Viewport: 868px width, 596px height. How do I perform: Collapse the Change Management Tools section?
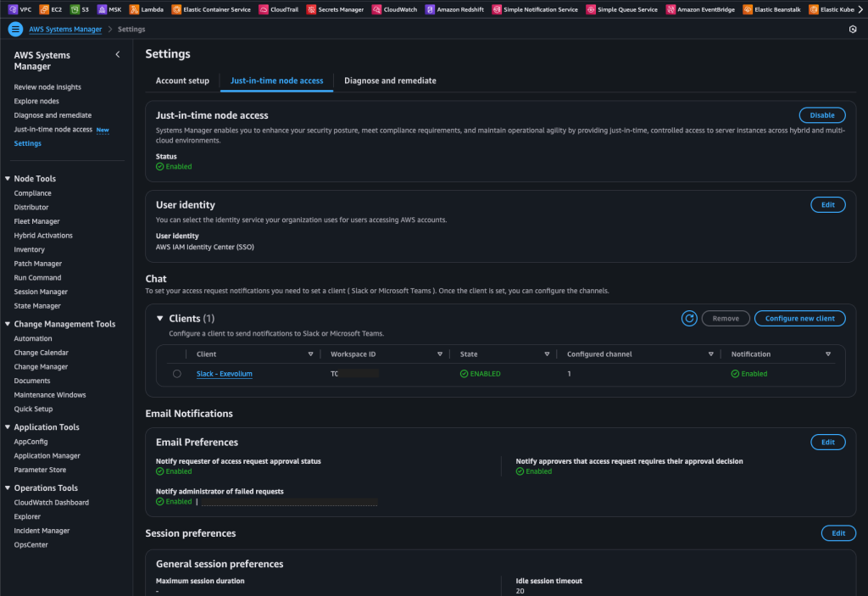8,324
